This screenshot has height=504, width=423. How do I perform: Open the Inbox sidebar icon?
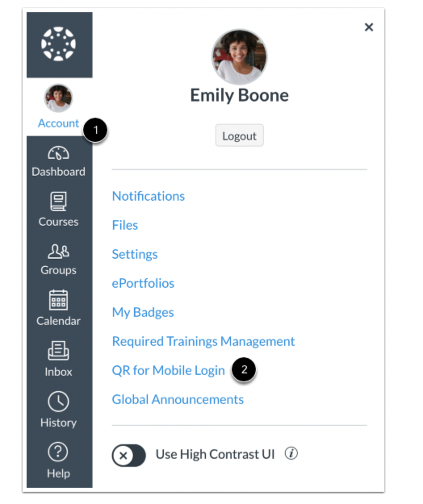(x=59, y=350)
